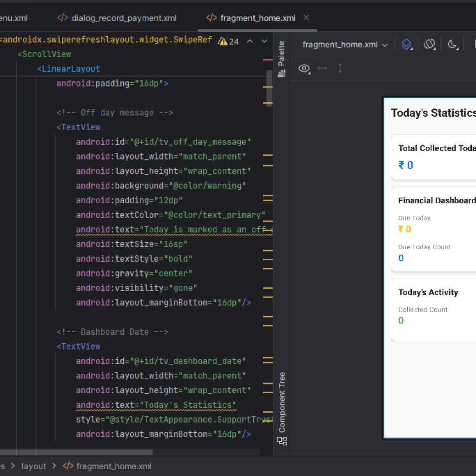The height and width of the screenshot is (476, 476).
Task: Go to next highlighted error arrow
Action: [x=264, y=41]
